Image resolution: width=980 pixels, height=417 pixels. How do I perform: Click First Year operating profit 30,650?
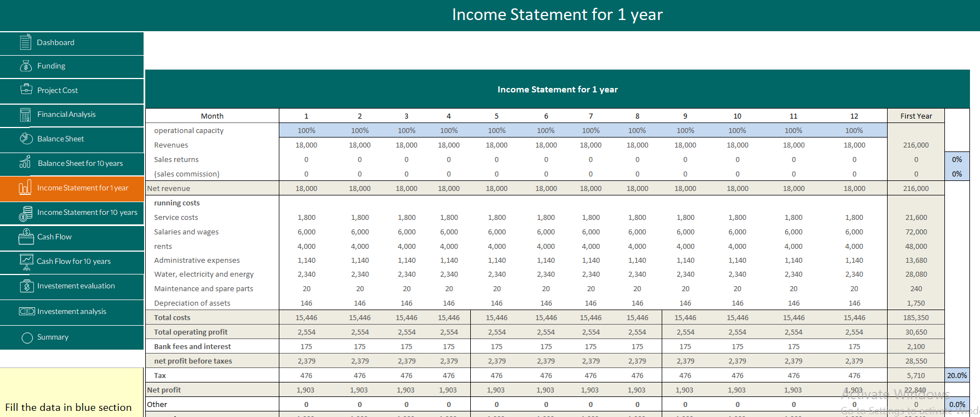click(x=916, y=332)
